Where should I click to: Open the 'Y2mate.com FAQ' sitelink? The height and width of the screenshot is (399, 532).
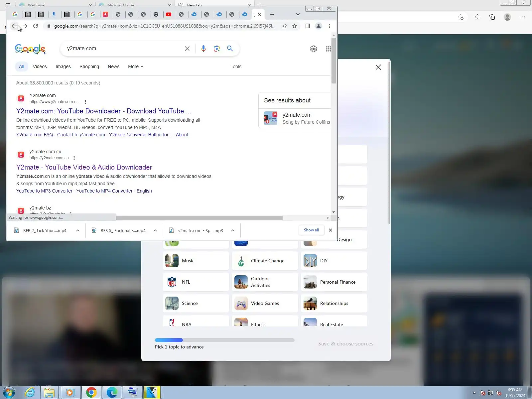[35, 135]
